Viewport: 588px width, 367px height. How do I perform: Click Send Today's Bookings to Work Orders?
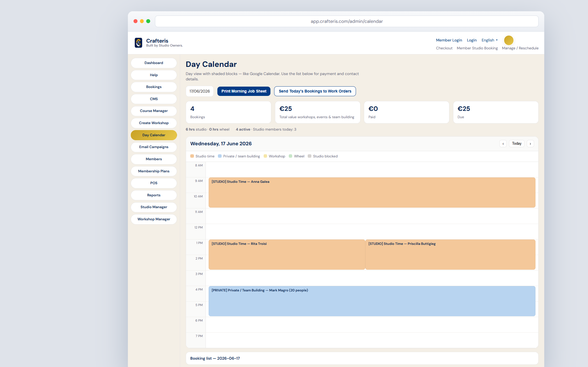tap(315, 91)
